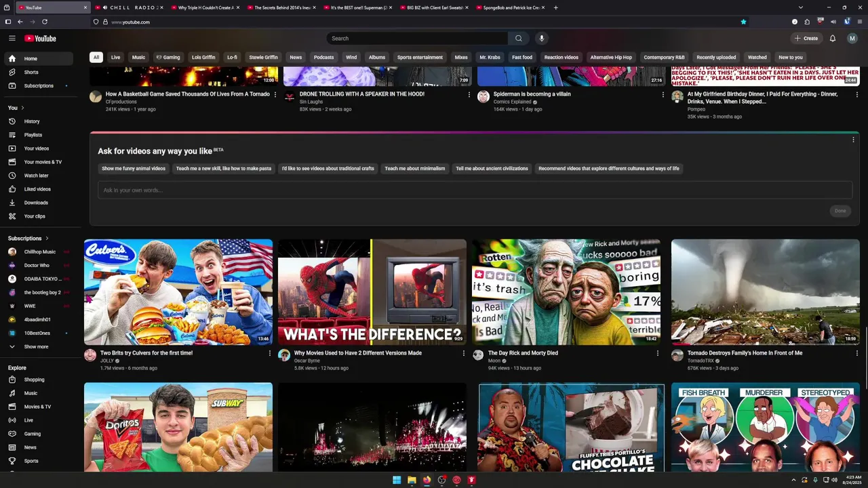Open options for Tornado Destroys Family's Home
This screenshot has width=868, height=488.
point(856,353)
